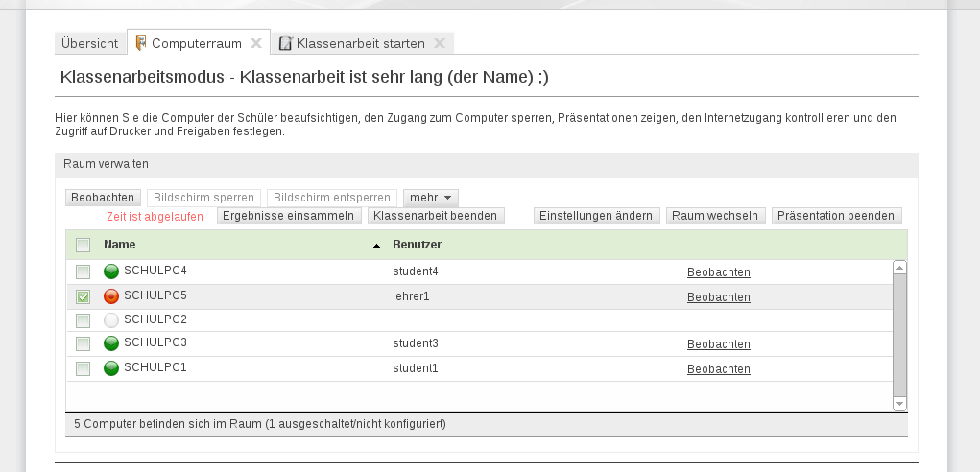
Task: Click the green status icon for SCHULPC1
Action: (111, 368)
